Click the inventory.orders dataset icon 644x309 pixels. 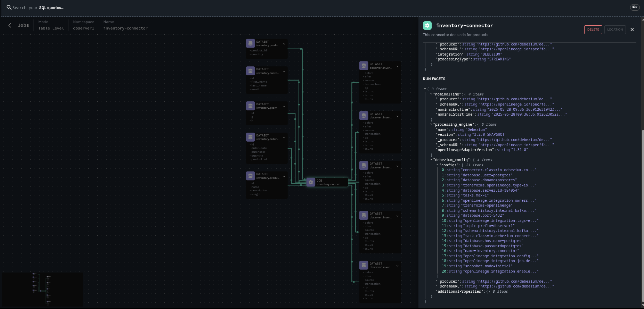(250, 137)
